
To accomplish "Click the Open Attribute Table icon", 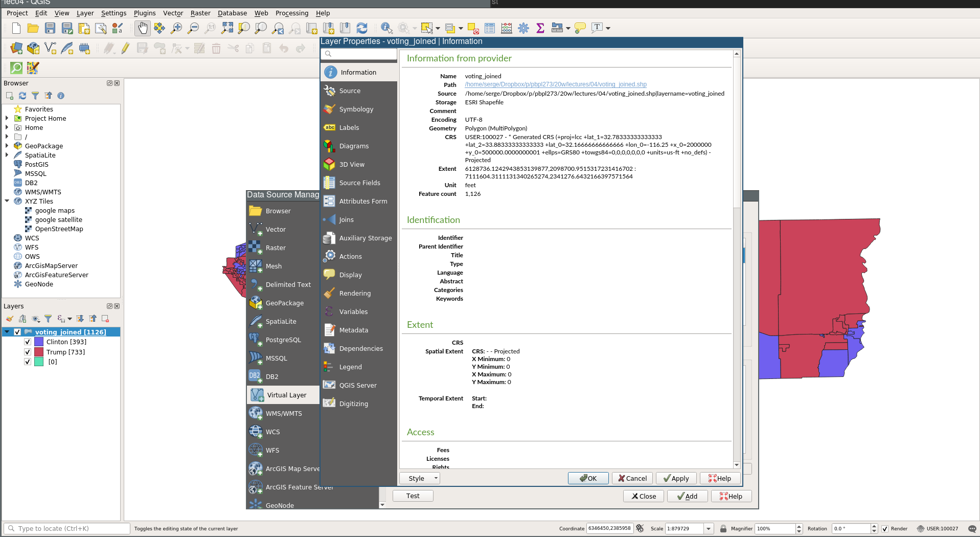I will (x=490, y=28).
